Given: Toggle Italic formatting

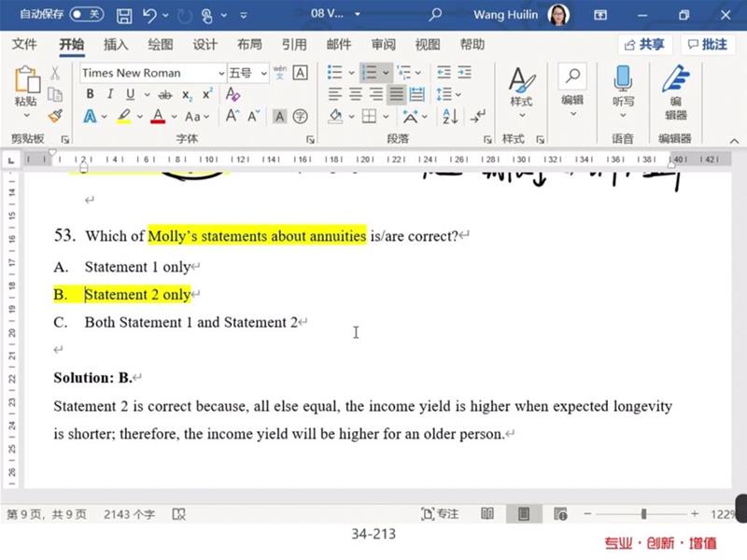Looking at the screenshot, I should tap(110, 94).
